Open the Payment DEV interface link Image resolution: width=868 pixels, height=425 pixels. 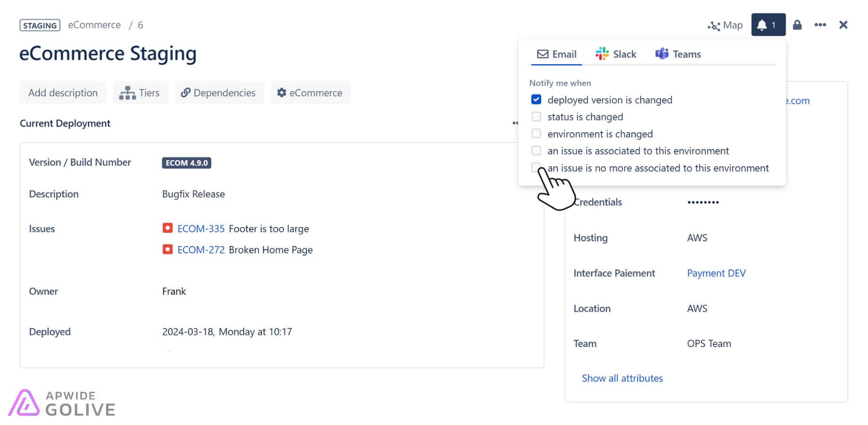[716, 273]
